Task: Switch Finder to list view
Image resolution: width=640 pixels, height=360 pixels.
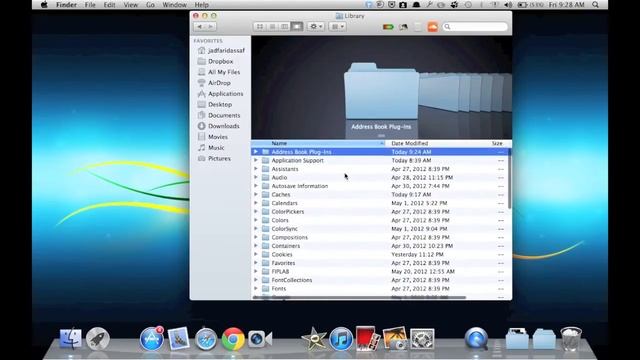Action: click(272, 27)
